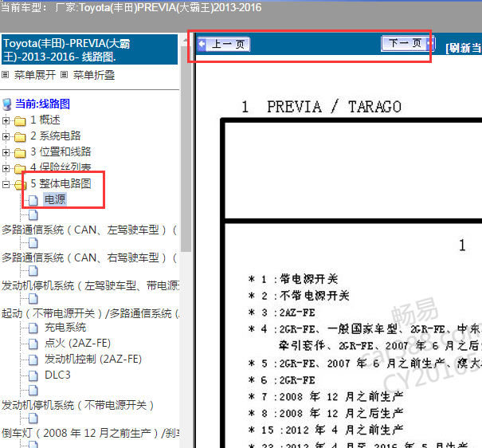This screenshot has height=448, width=482.
Task: Open the 点火 (2AZ-FE) page
Action: (77, 343)
